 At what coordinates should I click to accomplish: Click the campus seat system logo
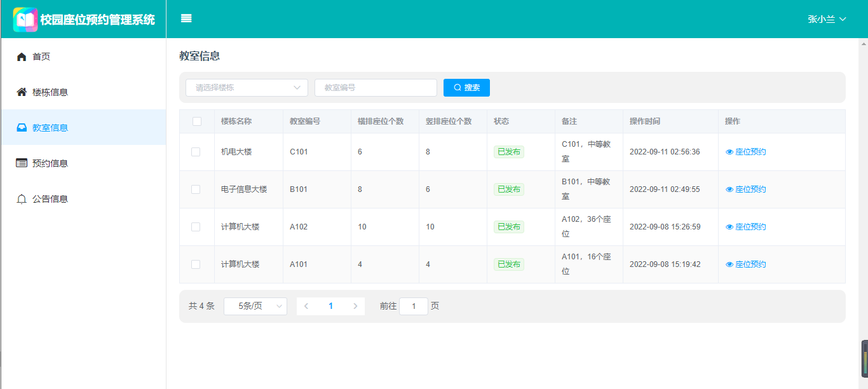25,20
